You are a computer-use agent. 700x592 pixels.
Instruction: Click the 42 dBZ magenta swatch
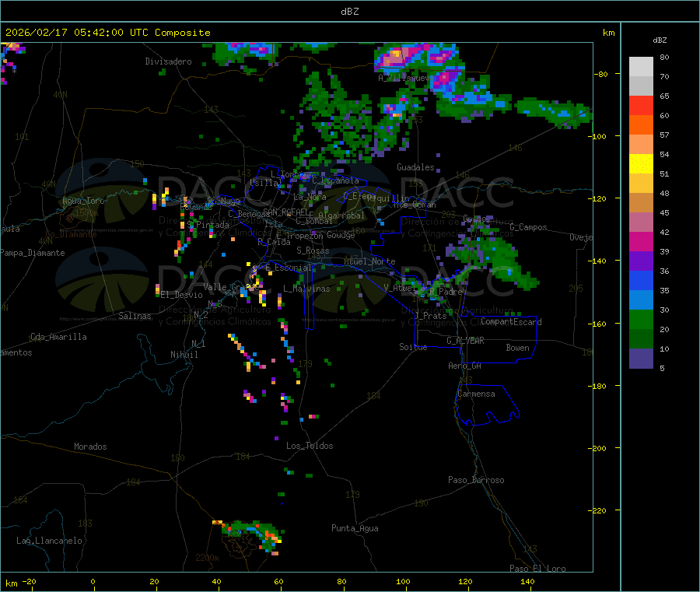pyautogui.click(x=641, y=241)
